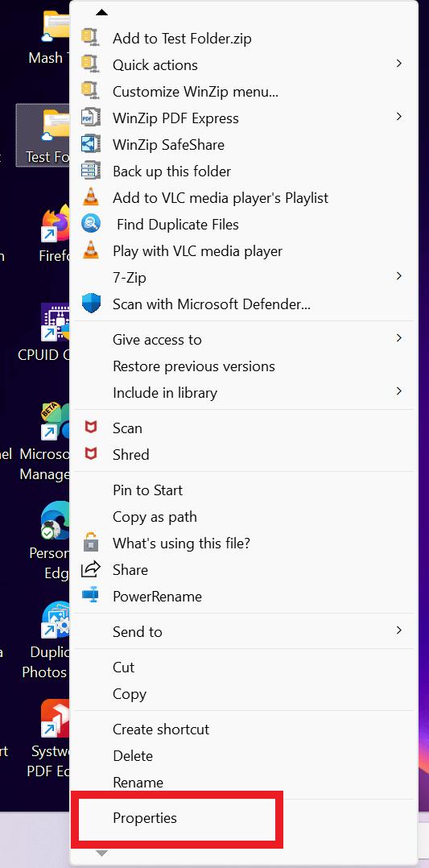Viewport: 429px width, 868px height.
Task: Click the WinZip icon beside Add to Test Folder.zip
Action: point(89,38)
